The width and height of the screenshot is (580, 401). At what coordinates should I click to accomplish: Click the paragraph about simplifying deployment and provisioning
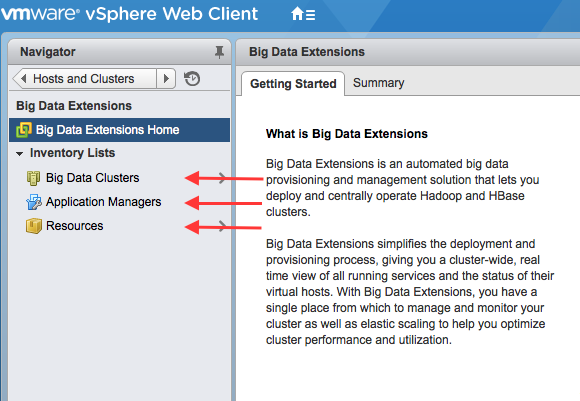coord(410,292)
